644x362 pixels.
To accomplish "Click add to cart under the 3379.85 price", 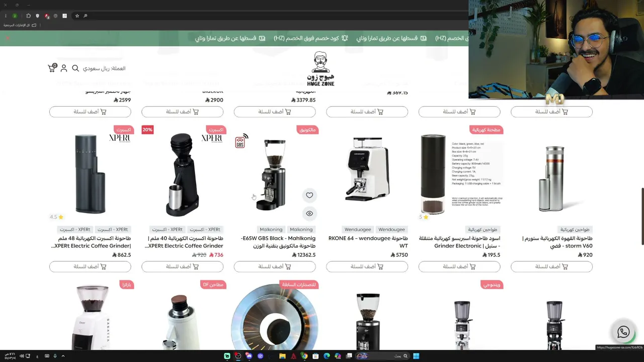I will click(x=275, y=112).
